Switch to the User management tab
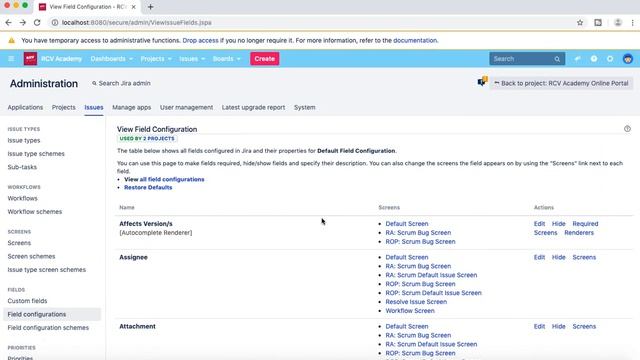640x360 pixels. pos(187,107)
